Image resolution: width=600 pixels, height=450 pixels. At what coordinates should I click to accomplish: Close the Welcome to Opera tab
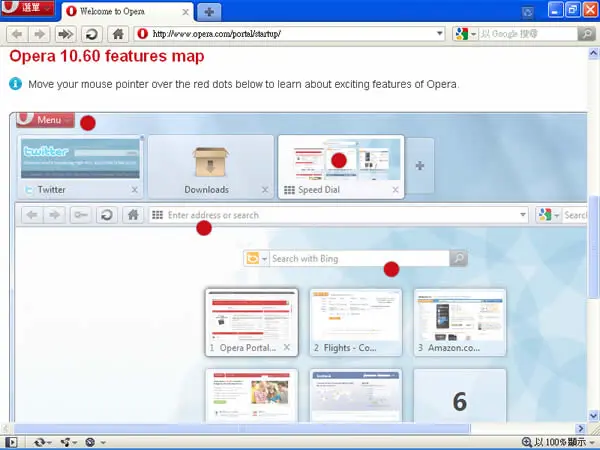pos(186,12)
